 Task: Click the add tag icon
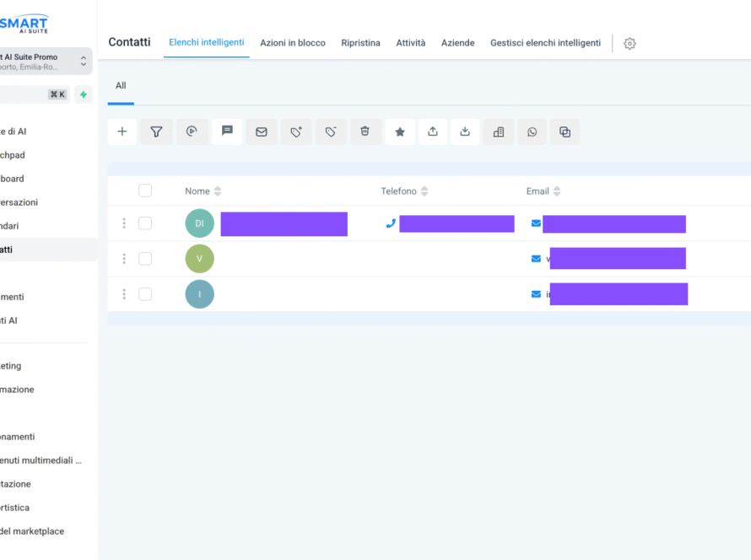[x=296, y=132]
